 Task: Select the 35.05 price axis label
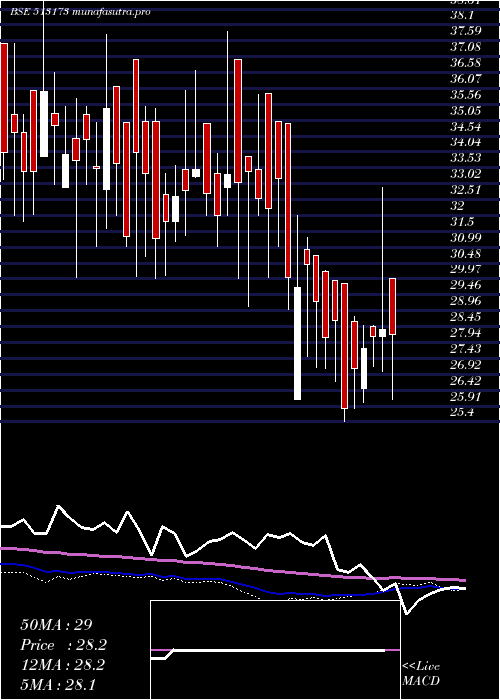pos(466,110)
